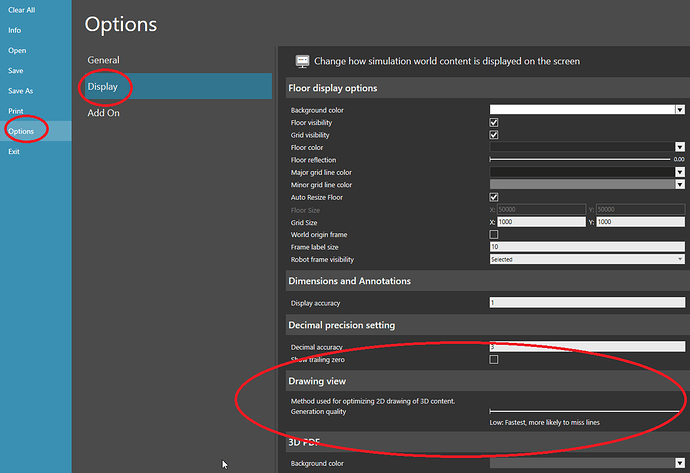This screenshot has height=473, width=690.
Task: Enable the Show trailing zero checkbox
Action: click(494, 359)
